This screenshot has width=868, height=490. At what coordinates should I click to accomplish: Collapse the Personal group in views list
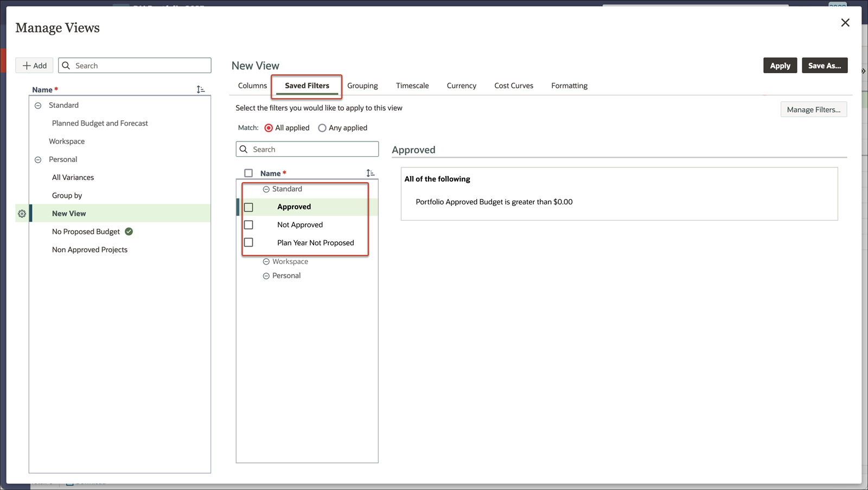pyautogui.click(x=38, y=160)
